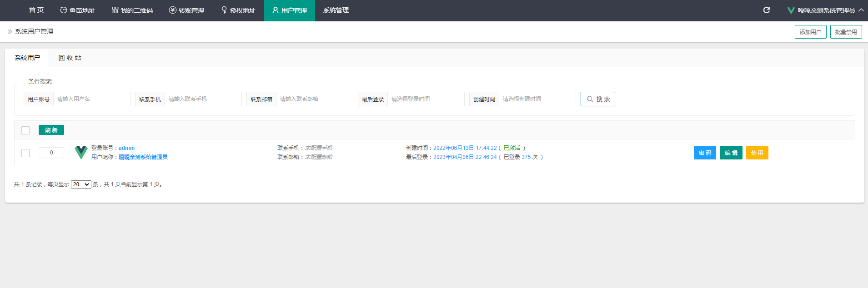Click the 用户管理 user icon tab

point(289,10)
